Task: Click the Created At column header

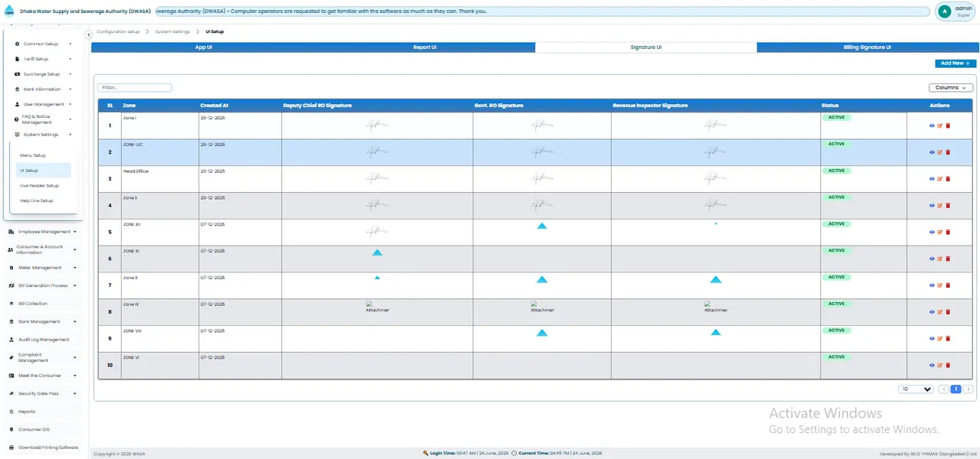Action: [214, 106]
